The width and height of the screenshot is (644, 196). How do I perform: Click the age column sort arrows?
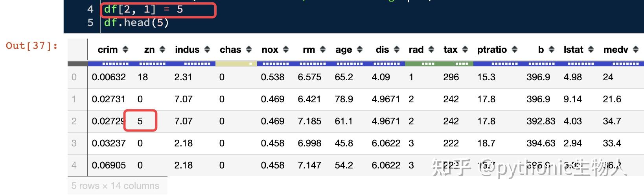(x=360, y=50)
